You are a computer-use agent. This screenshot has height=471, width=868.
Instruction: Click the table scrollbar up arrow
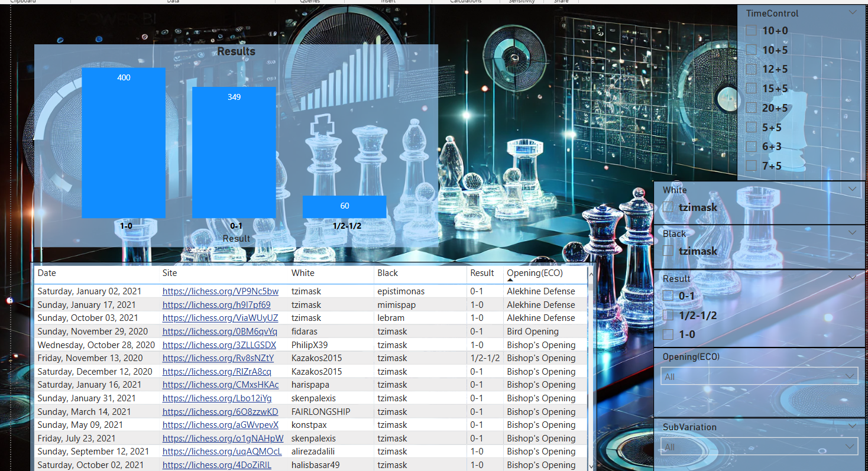coord(591,274)
